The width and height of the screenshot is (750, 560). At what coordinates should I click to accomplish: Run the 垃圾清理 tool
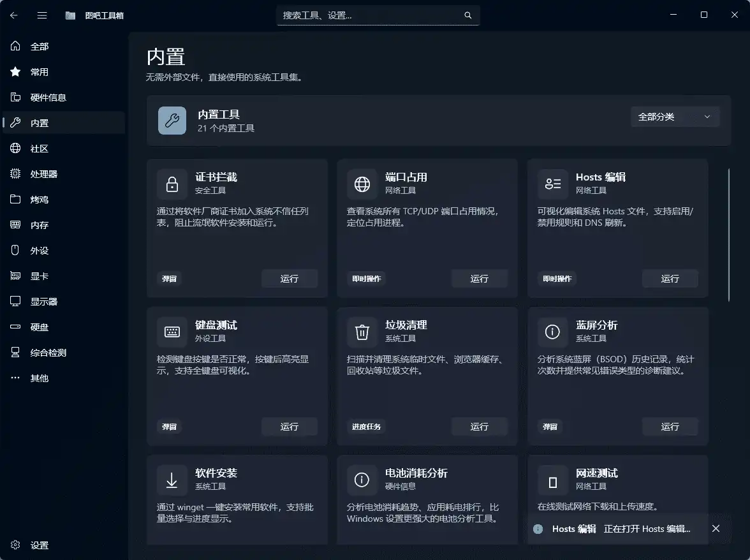tap(480, 426)
